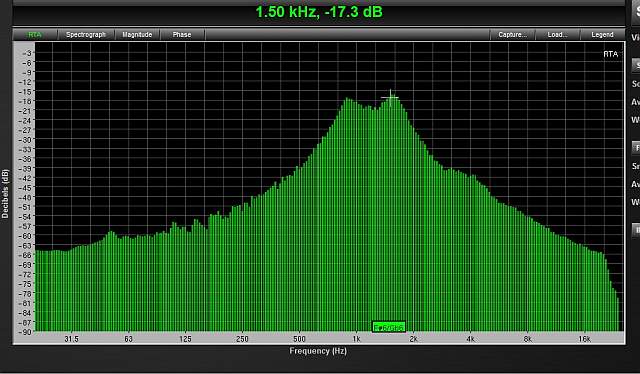The image size is (640, 374).
Task: Toggle the Legend button
Action: pos(602,35)
